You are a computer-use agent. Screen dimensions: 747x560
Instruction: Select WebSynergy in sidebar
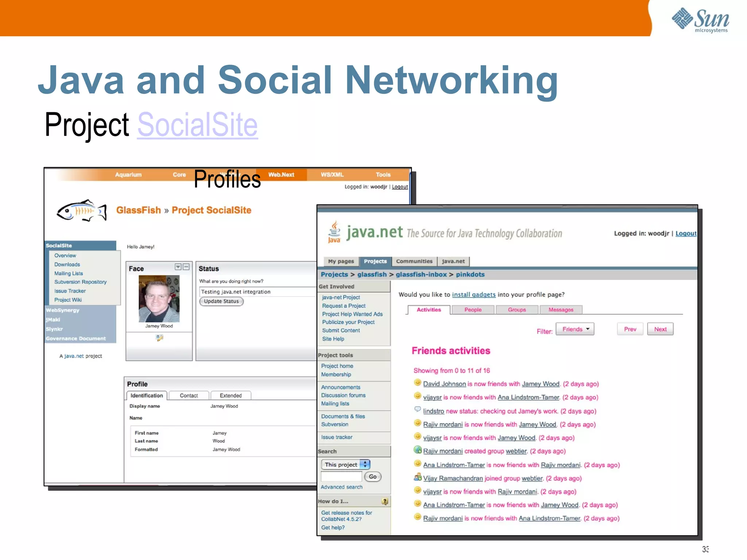click(x=62, y=310)
